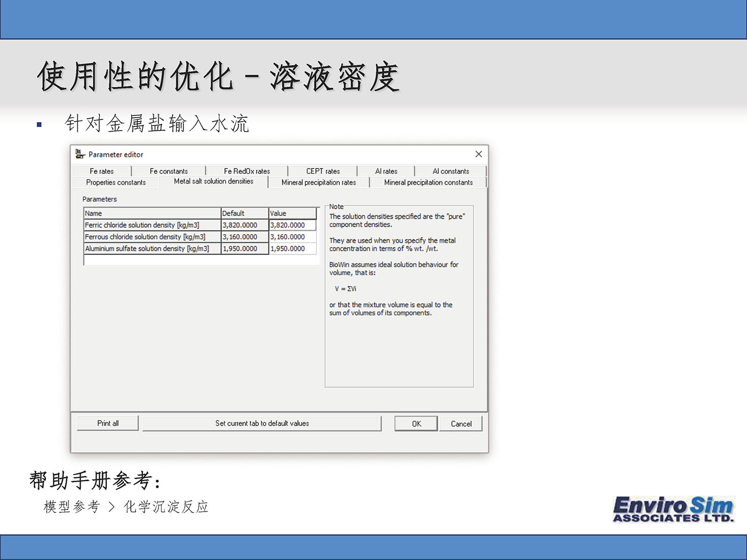Edit the Ferric chloride density value field
Viewport: 747px width, 560px height.
point(292,225)
